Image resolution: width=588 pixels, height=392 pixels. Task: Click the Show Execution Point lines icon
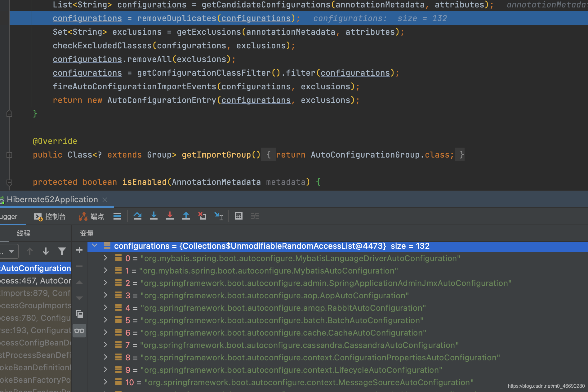[117, 216]
